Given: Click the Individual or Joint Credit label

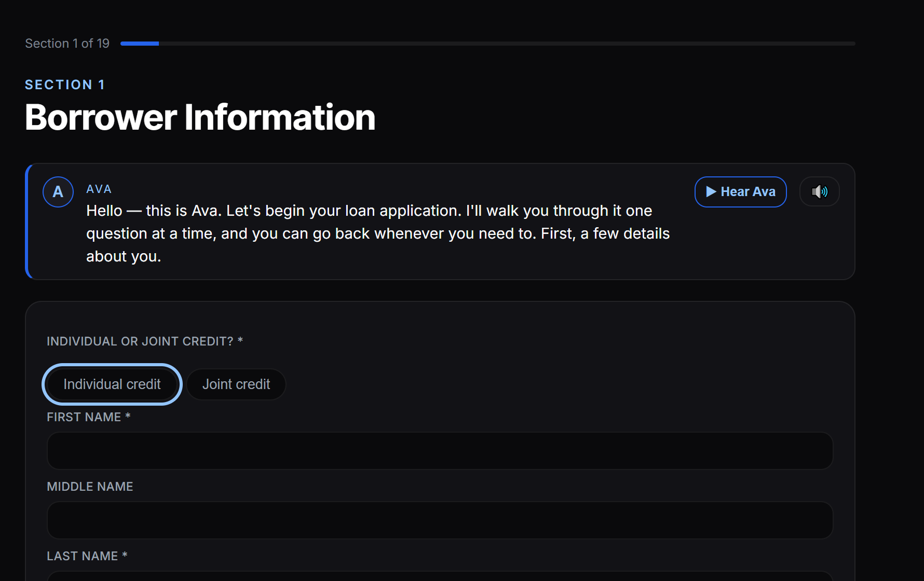Looking at the screenshot, I should (145, 341).
